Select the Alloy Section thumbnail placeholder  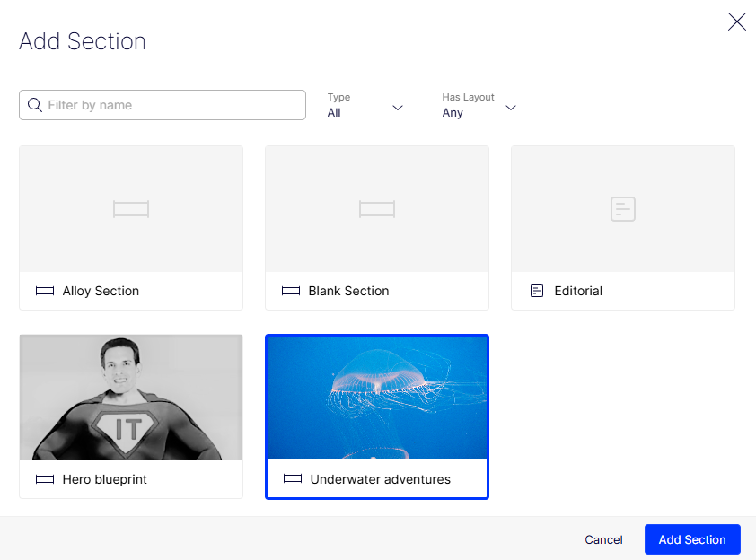click(x=131, y=209)
